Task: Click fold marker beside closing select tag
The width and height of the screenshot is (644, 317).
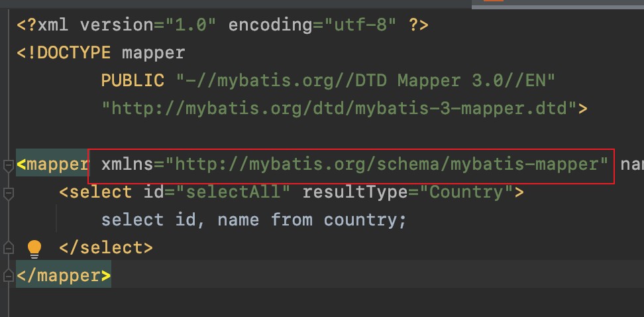Action: pos(9,247)
